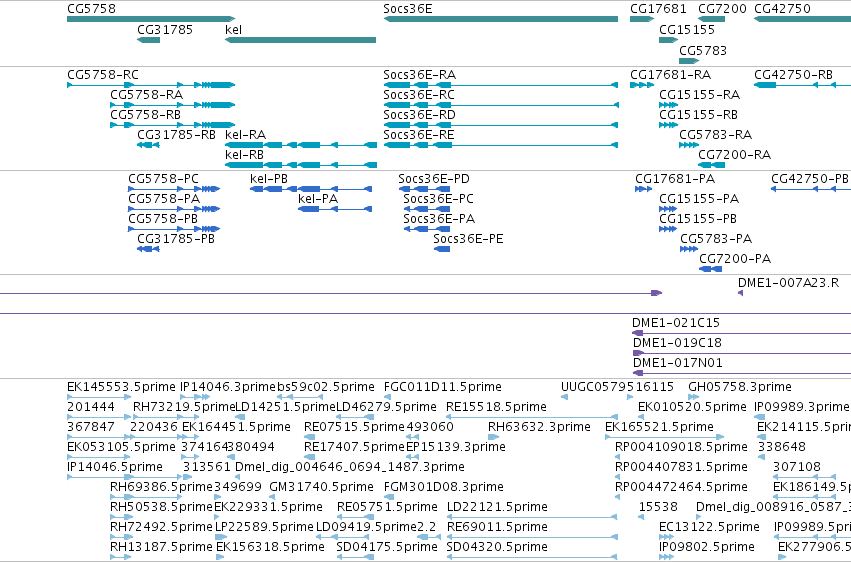Select the Socs36E gene bar
Screen dimensions: 851x562
point(500,19)
